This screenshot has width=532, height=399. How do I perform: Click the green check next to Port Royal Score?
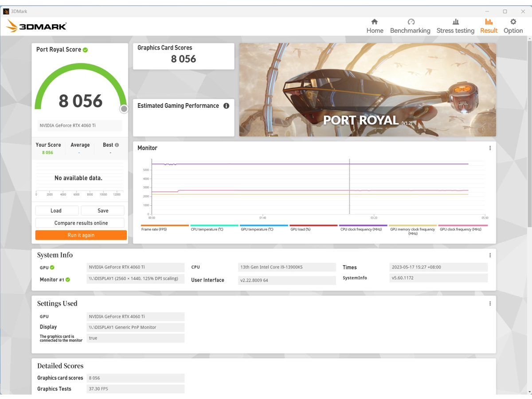85,50
